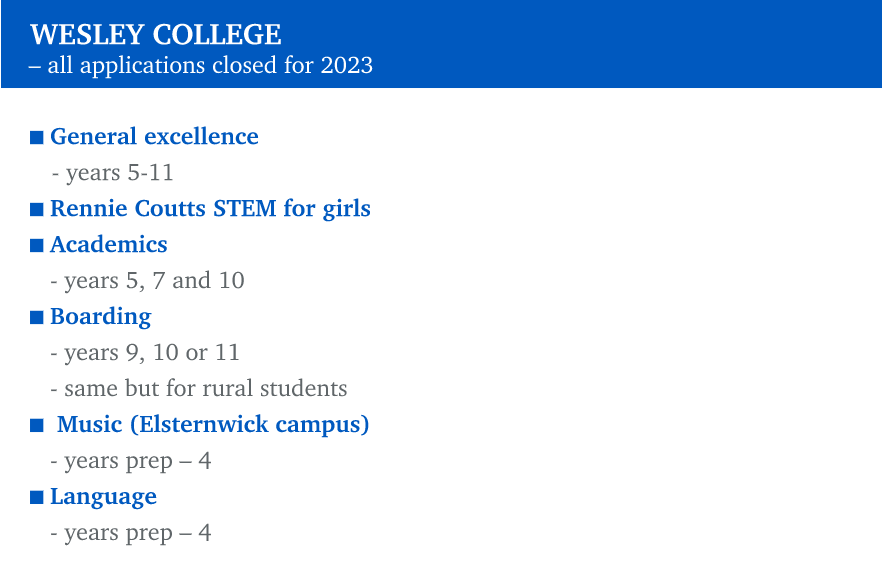Click the WESLEY COLLEGE heading
Screen dimensions: 882x578
point(156,35)
